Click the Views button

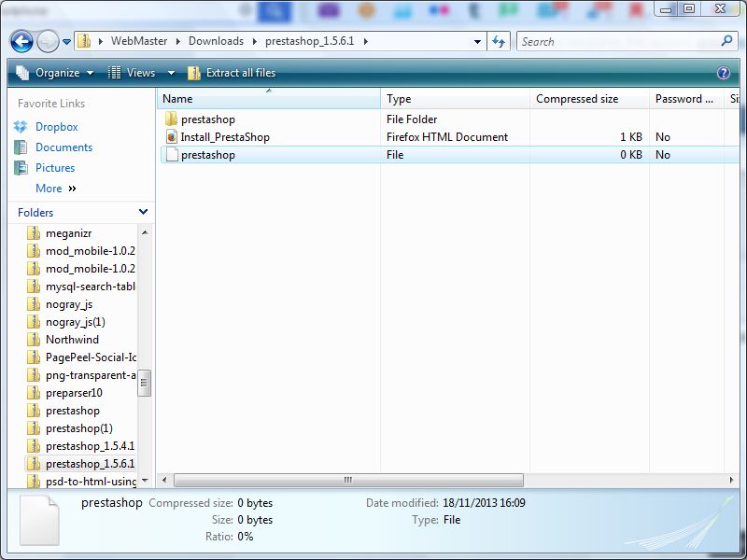[x=132, y=73]
